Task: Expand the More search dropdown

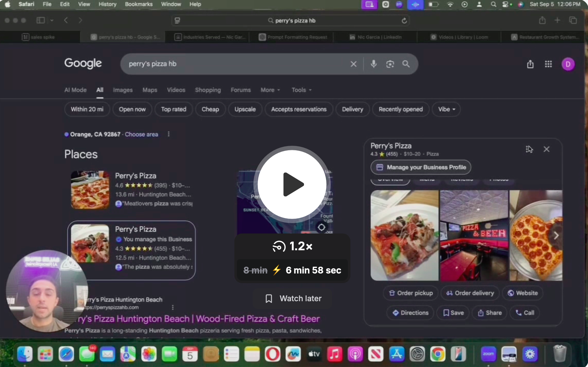Action: (270, 90)
